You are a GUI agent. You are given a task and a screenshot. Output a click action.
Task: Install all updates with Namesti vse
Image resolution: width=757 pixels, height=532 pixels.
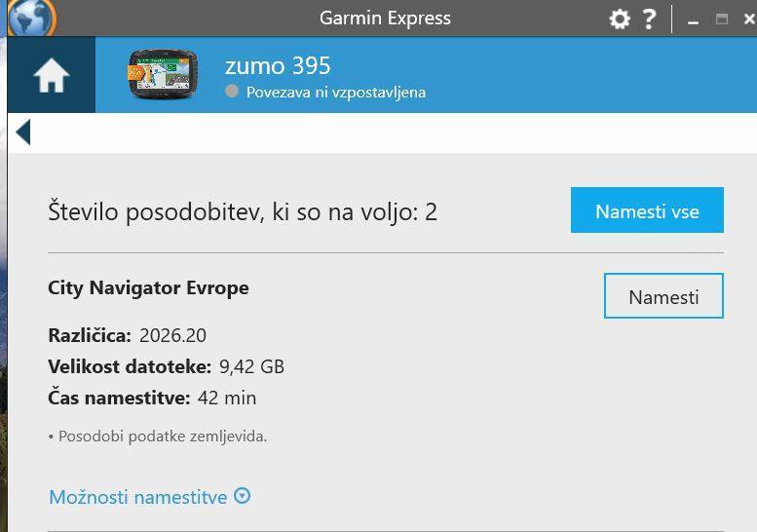[647, 210]
